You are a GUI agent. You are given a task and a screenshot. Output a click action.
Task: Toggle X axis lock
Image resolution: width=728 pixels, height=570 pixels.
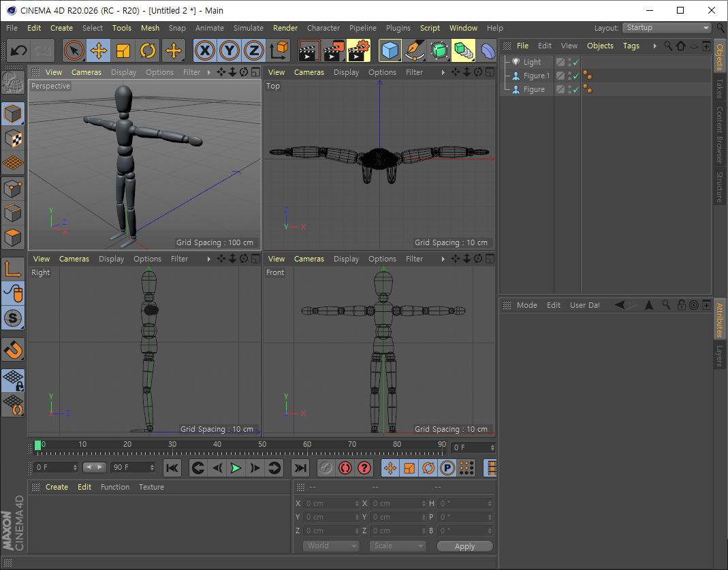click(x=205, y=50)
